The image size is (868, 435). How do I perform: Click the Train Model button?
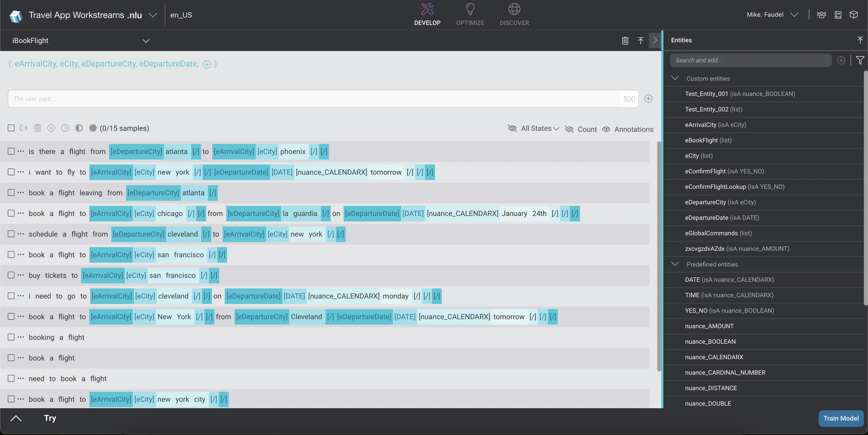(841, 418)
